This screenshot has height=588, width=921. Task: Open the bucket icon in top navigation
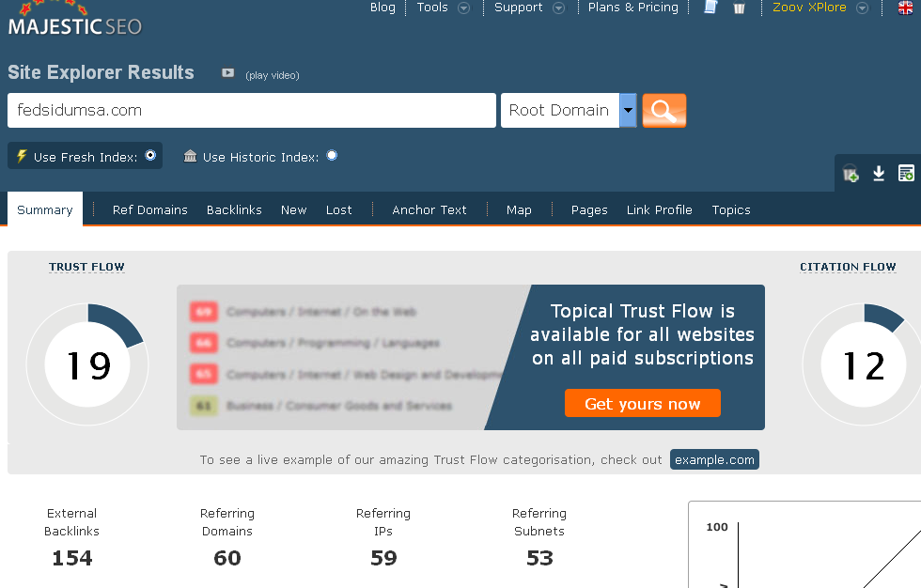(x=740, y=8)
